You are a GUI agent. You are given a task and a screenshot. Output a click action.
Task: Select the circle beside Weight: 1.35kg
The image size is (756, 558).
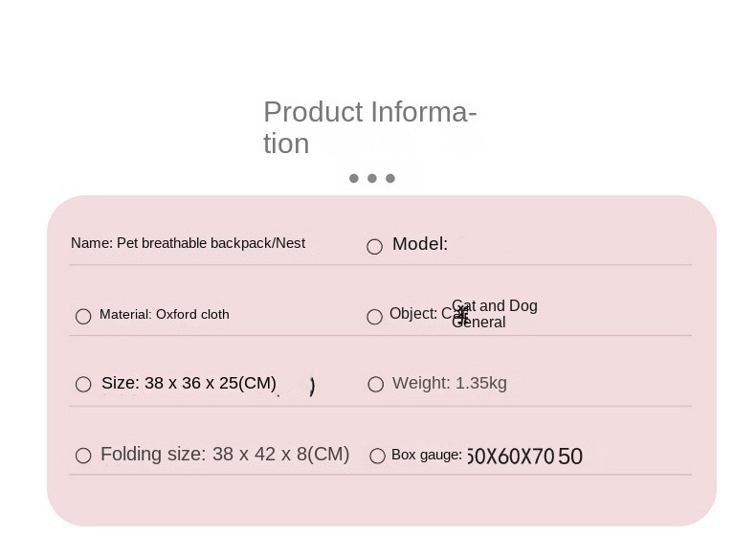tap(375, 385)
